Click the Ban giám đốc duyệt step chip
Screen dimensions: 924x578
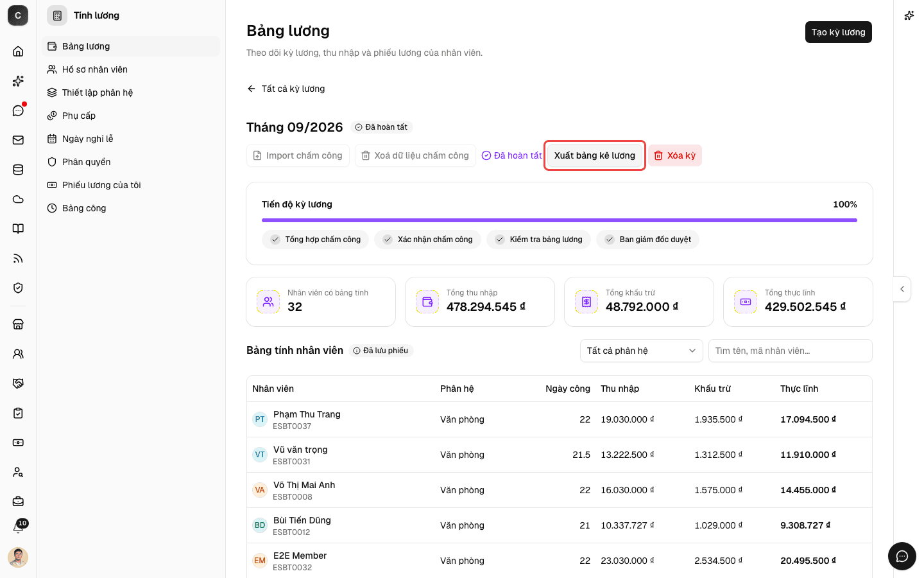pyautogui.click(x=647, y=240)
